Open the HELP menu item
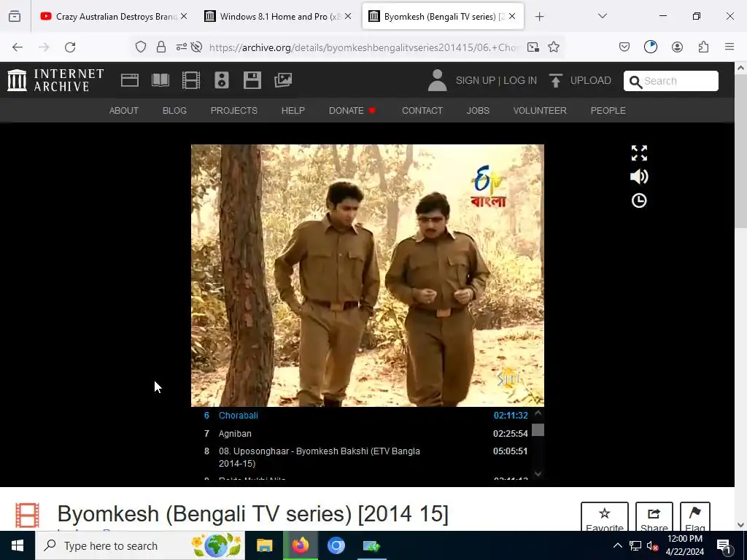 click(x=293, y=111)
